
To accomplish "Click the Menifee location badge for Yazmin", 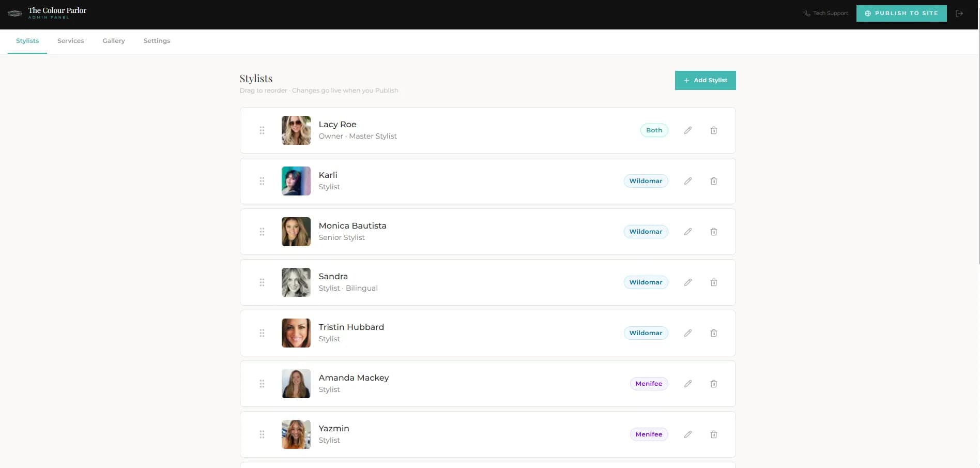I will 649,434.
